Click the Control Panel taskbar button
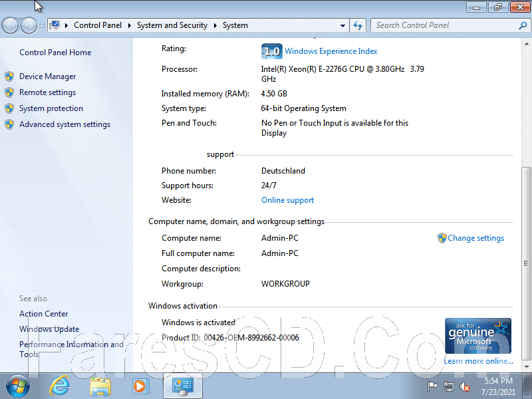Screen dimensions: 532x399 tap(183, 386)
